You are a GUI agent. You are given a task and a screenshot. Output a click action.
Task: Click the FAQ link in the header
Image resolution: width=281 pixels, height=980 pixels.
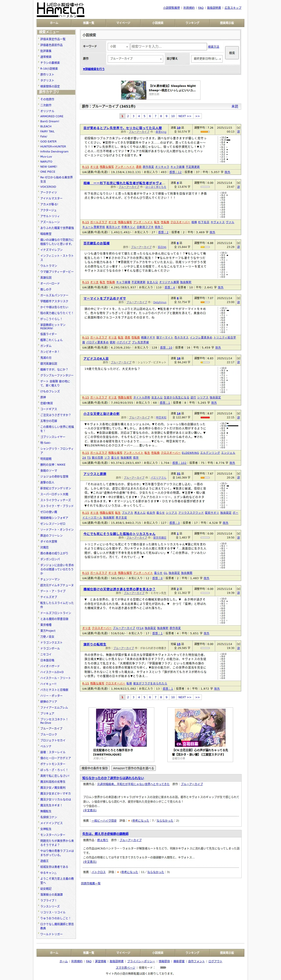point(201,8)
